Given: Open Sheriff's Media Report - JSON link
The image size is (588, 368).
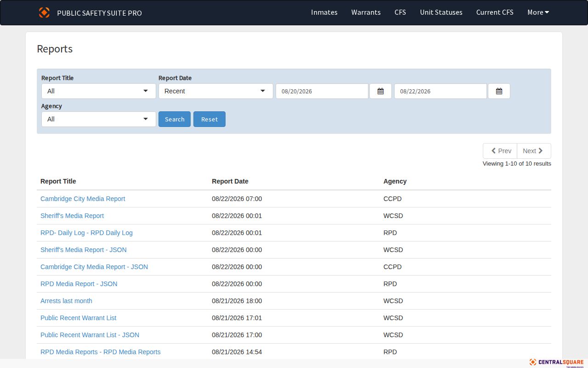Looking at the screenshot, I should tap(84, 250).
